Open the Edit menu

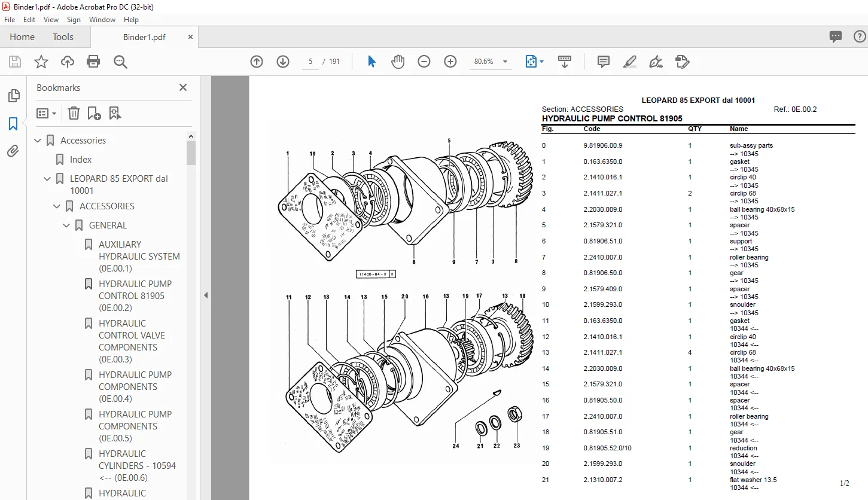(29, 20)
